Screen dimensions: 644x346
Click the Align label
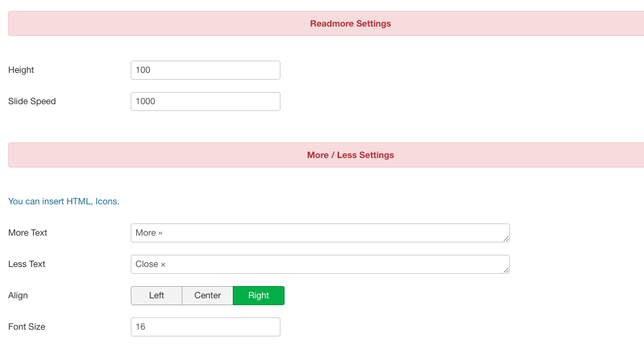pos(18,296)
